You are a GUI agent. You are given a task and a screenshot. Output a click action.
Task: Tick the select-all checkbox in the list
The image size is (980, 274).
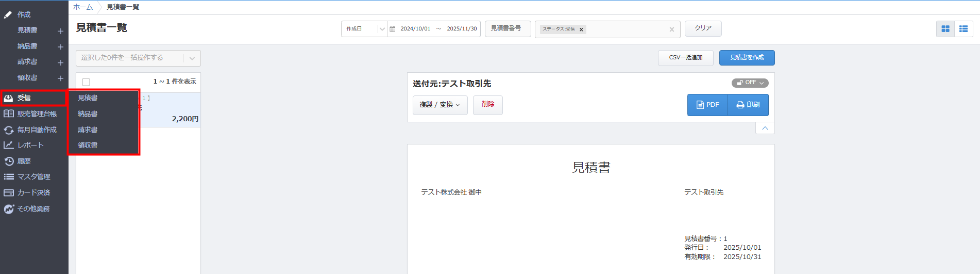pyautogui.click(x=86, y=82)
